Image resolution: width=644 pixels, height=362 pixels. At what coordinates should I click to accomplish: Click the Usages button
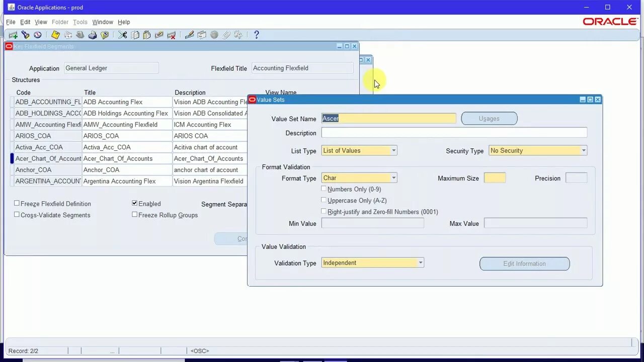click(489, 119)
